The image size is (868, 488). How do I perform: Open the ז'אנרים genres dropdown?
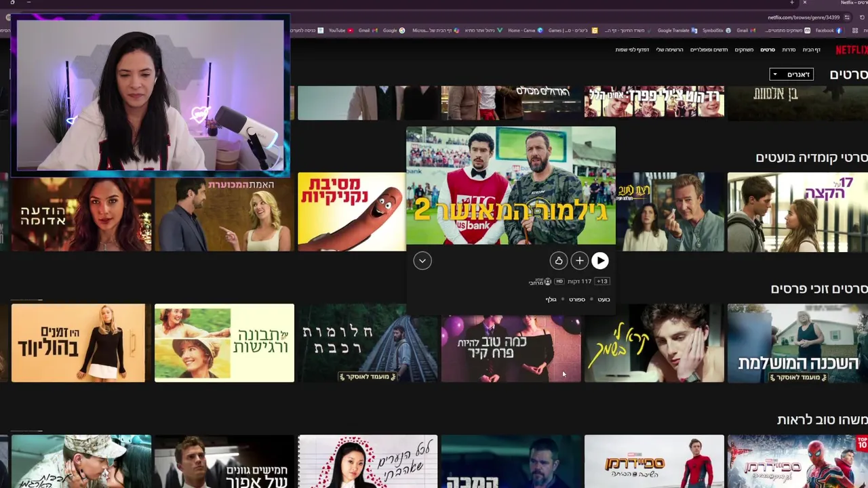[x=791, y=74]
